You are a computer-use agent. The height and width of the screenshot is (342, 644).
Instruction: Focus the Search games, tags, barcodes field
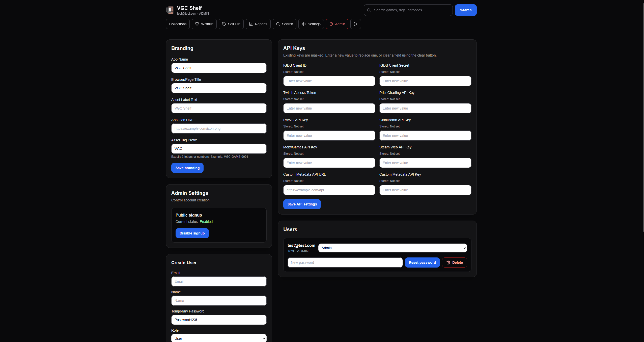click(408, 10)
